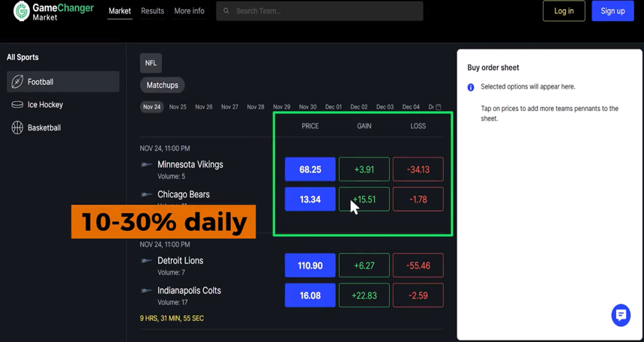Select the Dec 04 date
The image size is (644, 342).
pyautogui.click(x=411, y=106)
